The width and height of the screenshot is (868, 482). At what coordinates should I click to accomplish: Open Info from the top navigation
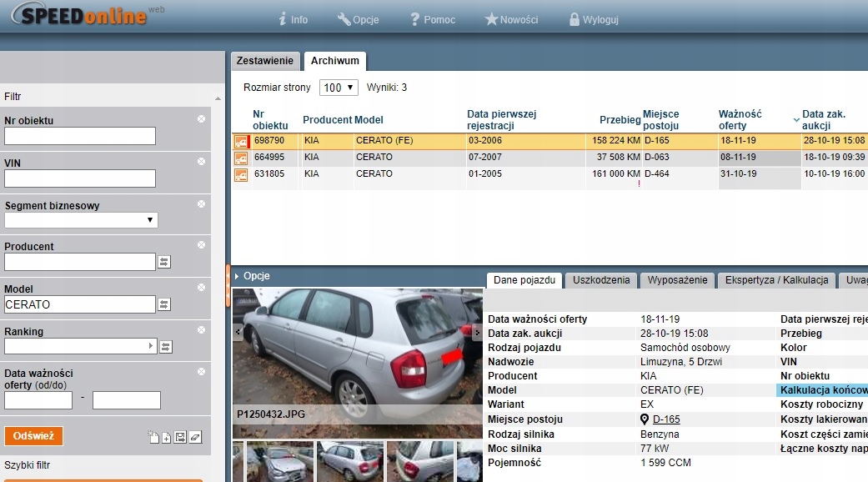click(293, 19)
